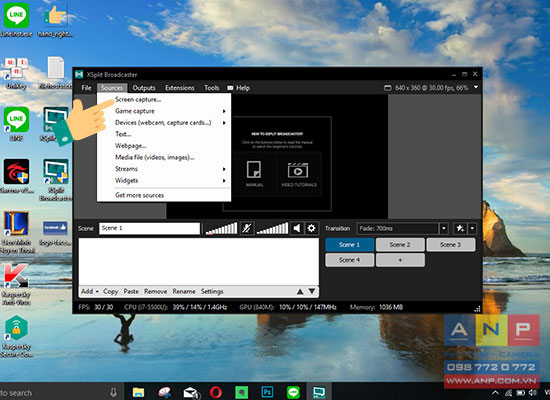Open Kaspersky Secure Connection desktop icon
Viewport: 550px width, 400px height.
16,336
